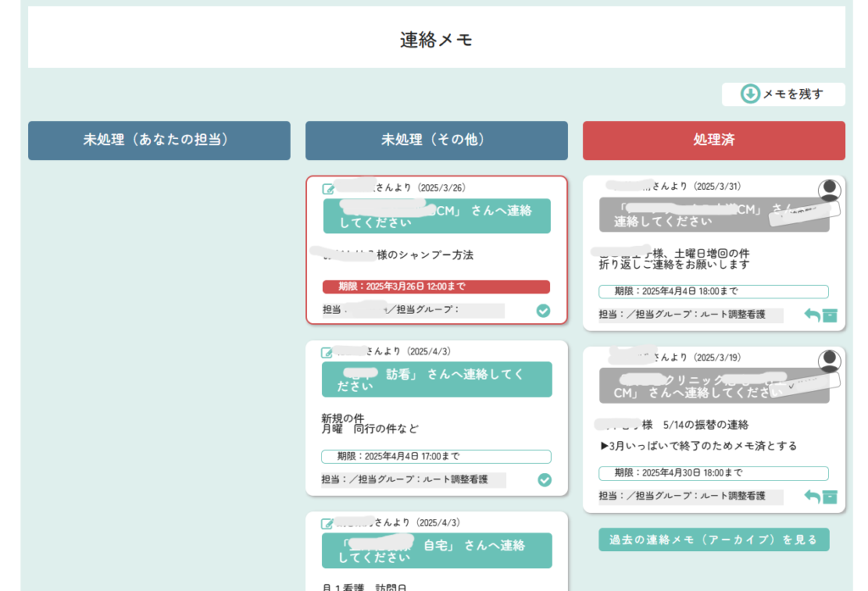Click edit icon on the 2025/3/26 memo
This screenshot has width=868, height=591.
tap(328, 188)
